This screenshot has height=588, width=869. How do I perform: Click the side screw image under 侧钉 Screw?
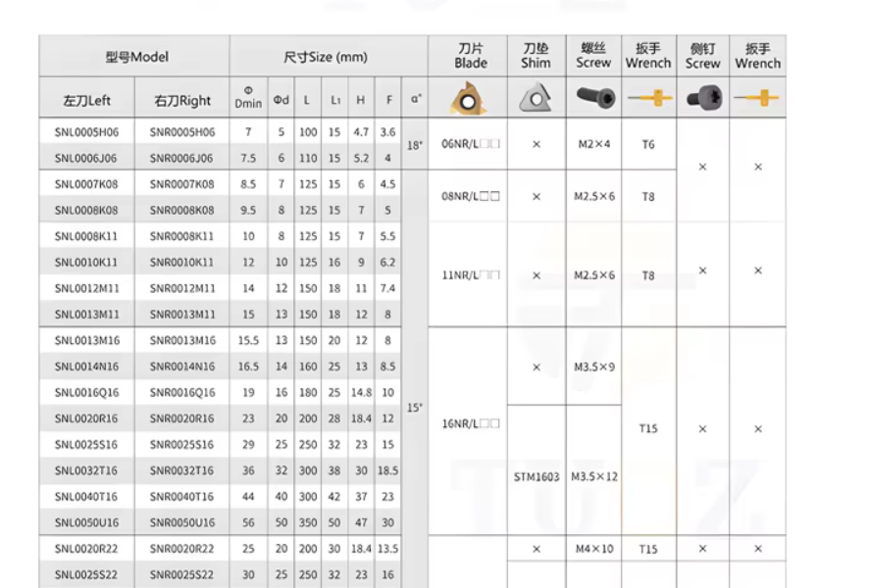click(704, 98)
